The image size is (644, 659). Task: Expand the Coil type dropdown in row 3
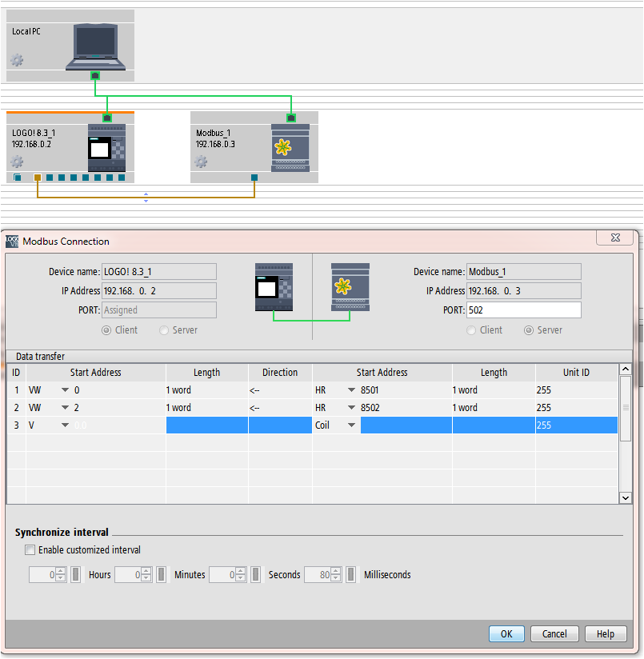pyautogui.click(x=350, y=425)
